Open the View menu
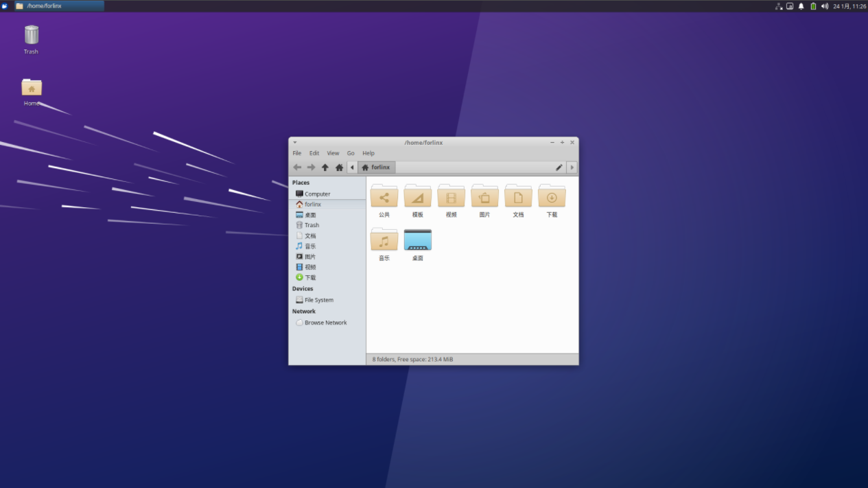Viewport: 868px width, 488px height. tap(333, 154)
